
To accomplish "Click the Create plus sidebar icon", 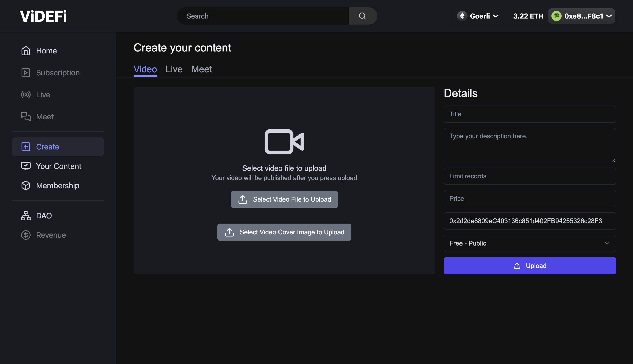I will (x=26, y=146).
